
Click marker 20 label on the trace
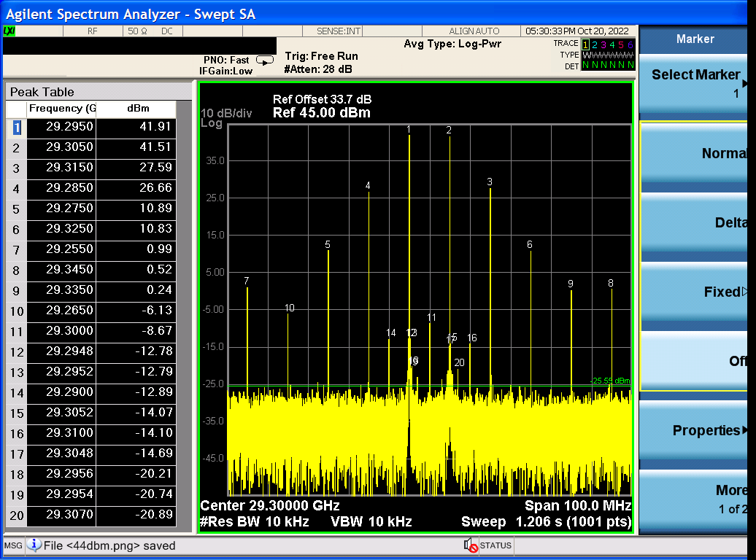pos(459,362)
